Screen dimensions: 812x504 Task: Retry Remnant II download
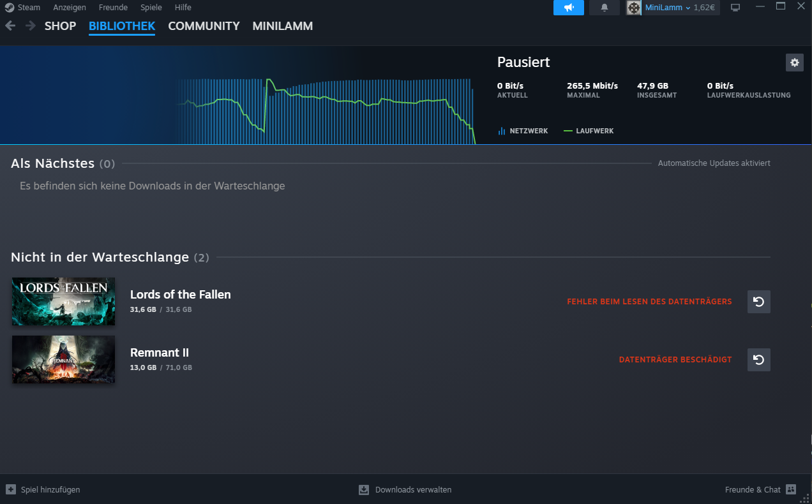pos(759,360)
